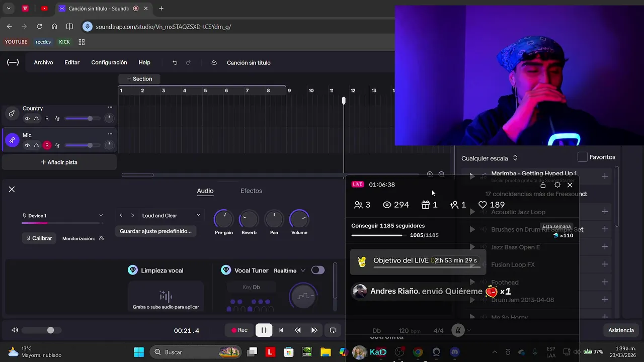Close the Mic audio settings panel
644x362 pixels.
(x=12, y=189)
